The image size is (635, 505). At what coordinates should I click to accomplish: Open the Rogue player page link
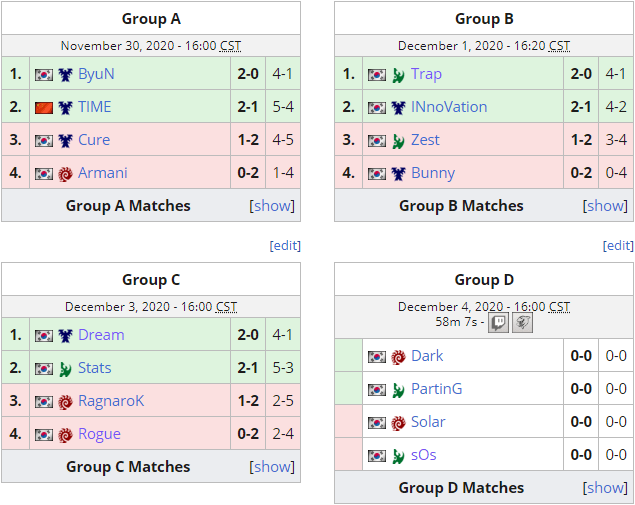coord(99,434)
